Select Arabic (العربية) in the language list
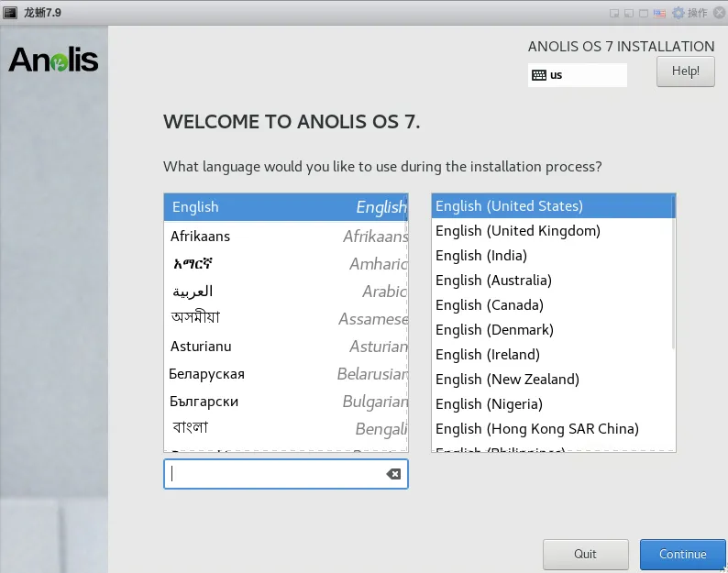728x573 pixels. pyautogui.click(x=285, y=292)
